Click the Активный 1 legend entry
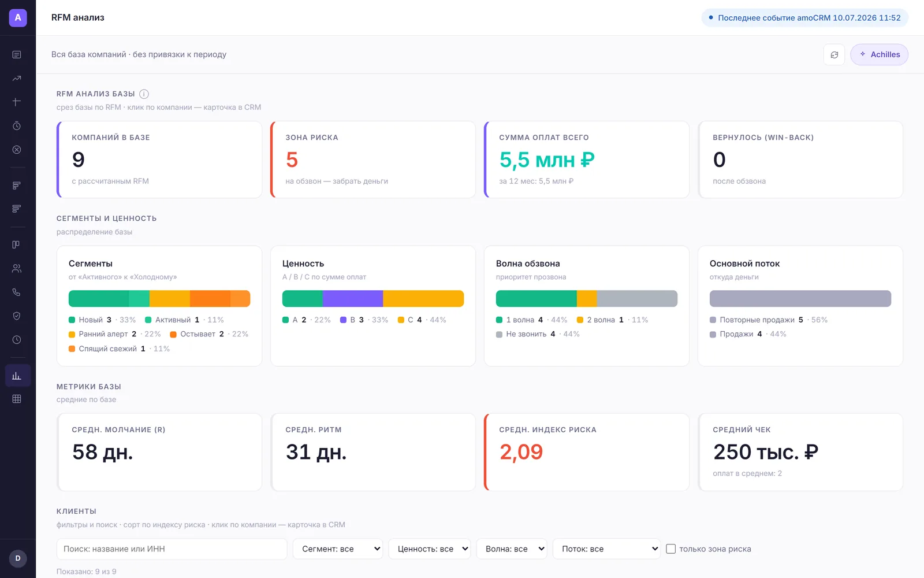The height and width of the screenshot is (578, 924). click(184, 320)
